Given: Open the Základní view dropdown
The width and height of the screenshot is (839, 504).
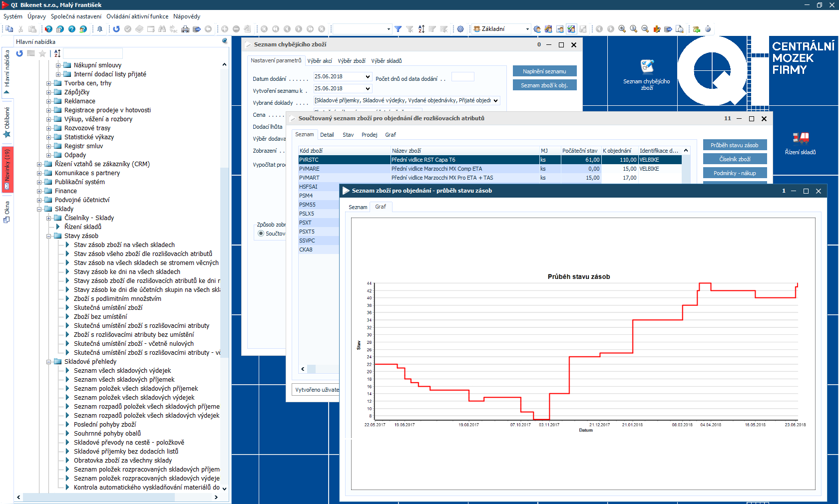Looking at the screenshot, I should (527, 29).
